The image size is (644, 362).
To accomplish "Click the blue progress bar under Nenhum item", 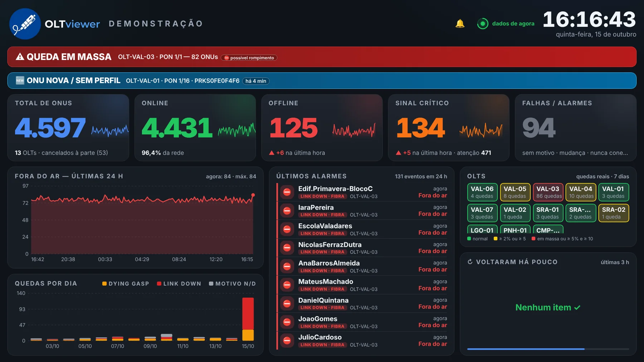I will 526,349.
